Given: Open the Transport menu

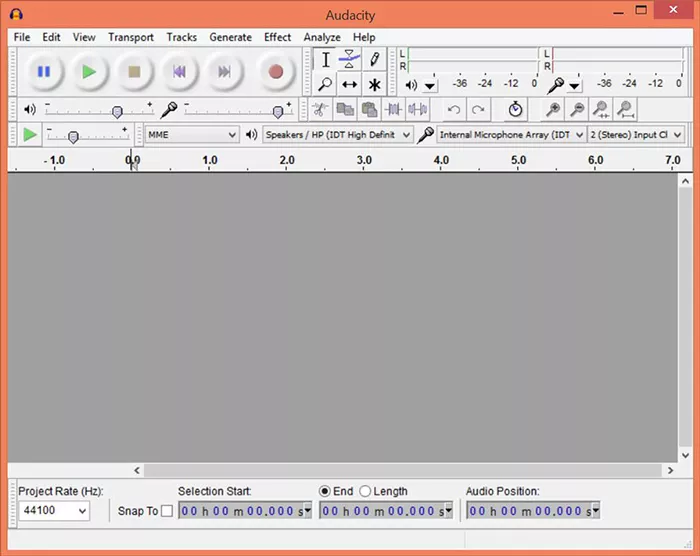Looking at the screenshot, I should coord(131,37).
